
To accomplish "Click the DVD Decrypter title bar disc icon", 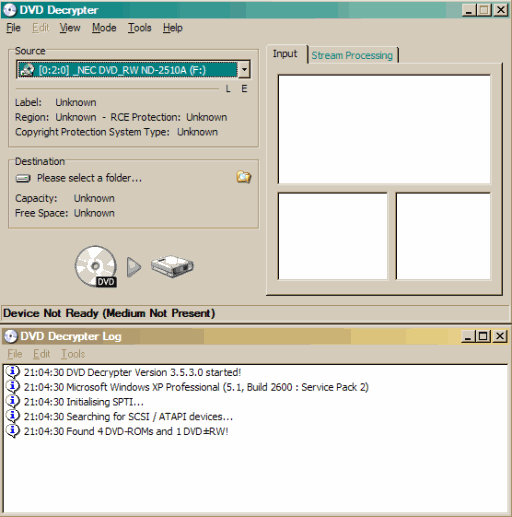I will point(10,10).
